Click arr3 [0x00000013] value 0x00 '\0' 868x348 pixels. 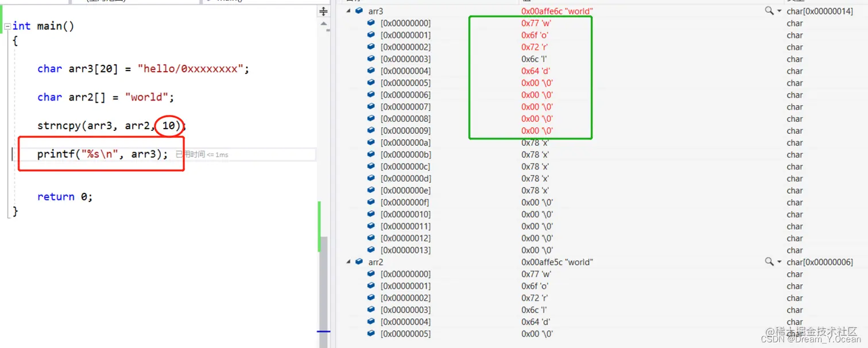click(537, 250)
